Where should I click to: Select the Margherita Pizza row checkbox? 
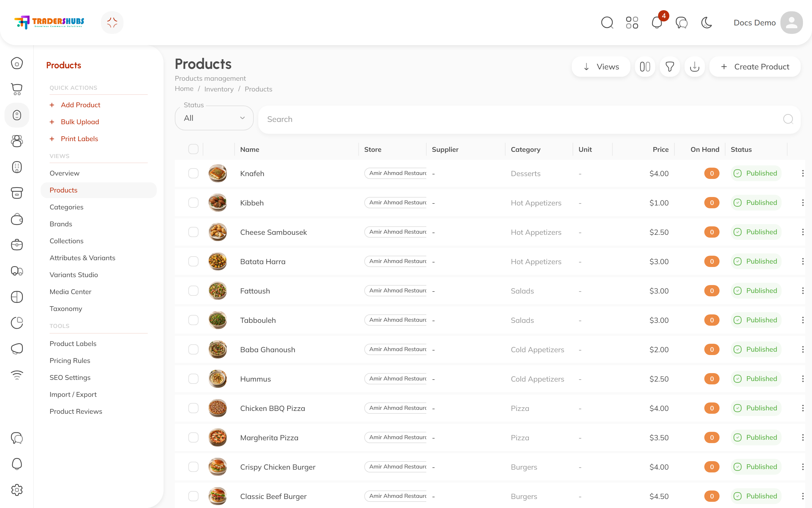point(193,437)
